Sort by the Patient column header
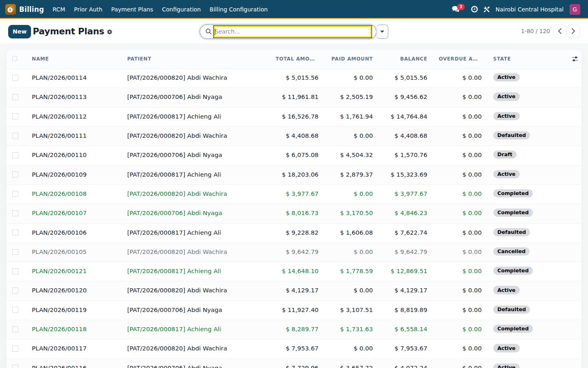 click(139, 59)
